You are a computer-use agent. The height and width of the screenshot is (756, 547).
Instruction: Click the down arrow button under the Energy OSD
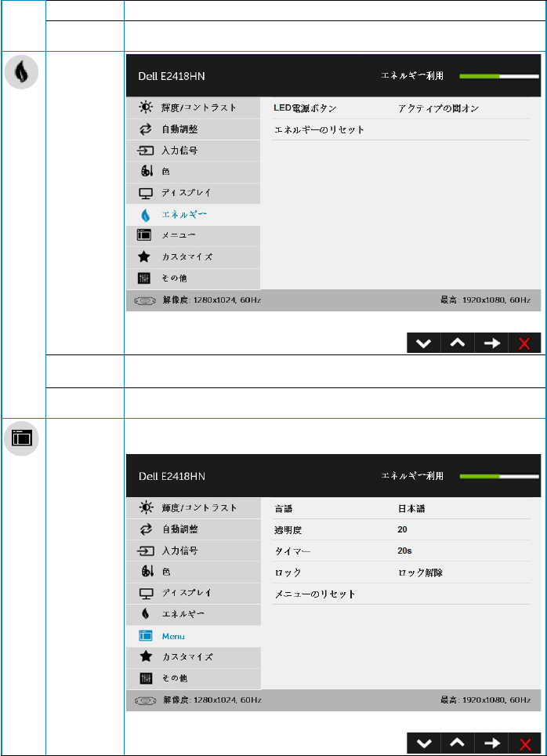coord(424,343)
